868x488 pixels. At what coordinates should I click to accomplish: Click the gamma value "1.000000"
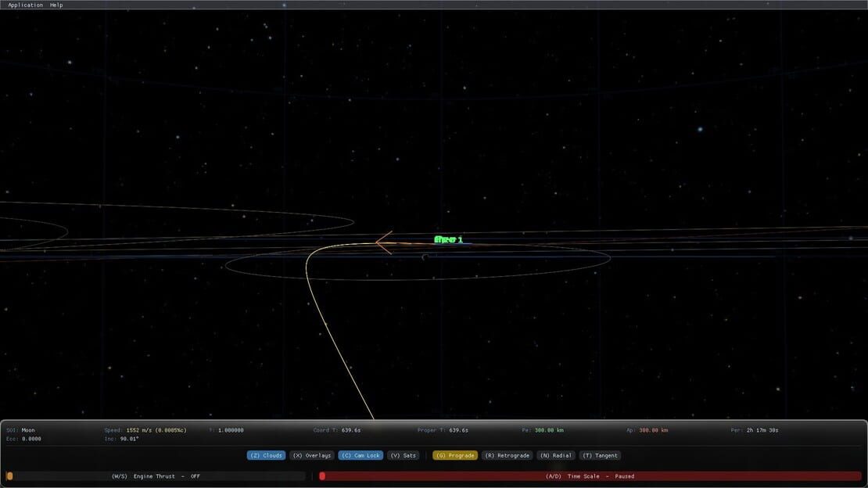[x=231, y=430]
